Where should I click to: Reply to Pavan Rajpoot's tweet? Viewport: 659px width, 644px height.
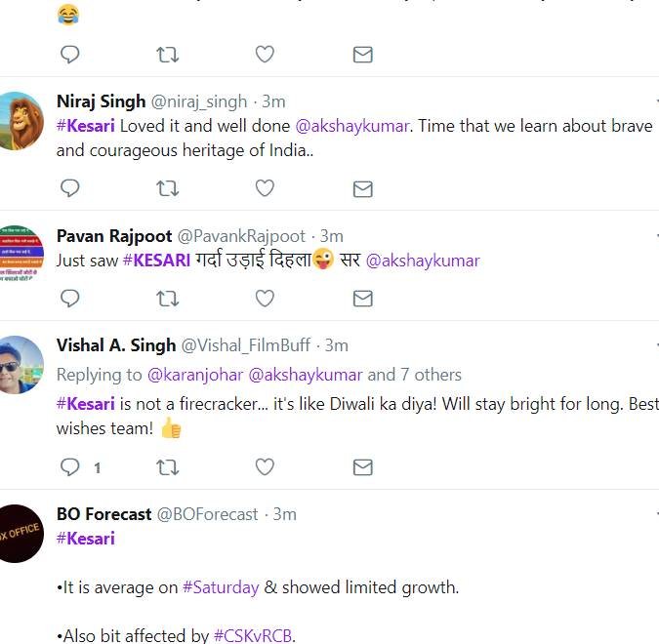coord(69,299)
